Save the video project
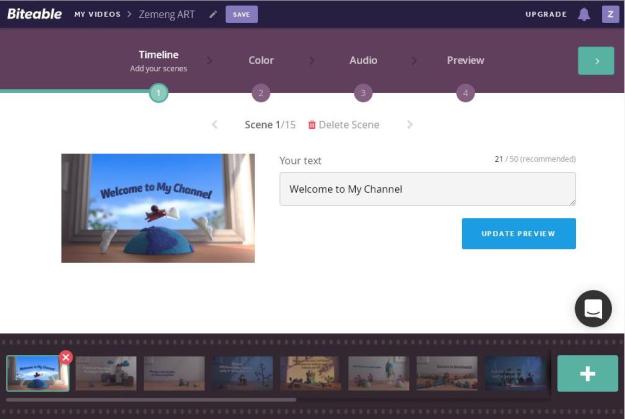 coord(241,14)
